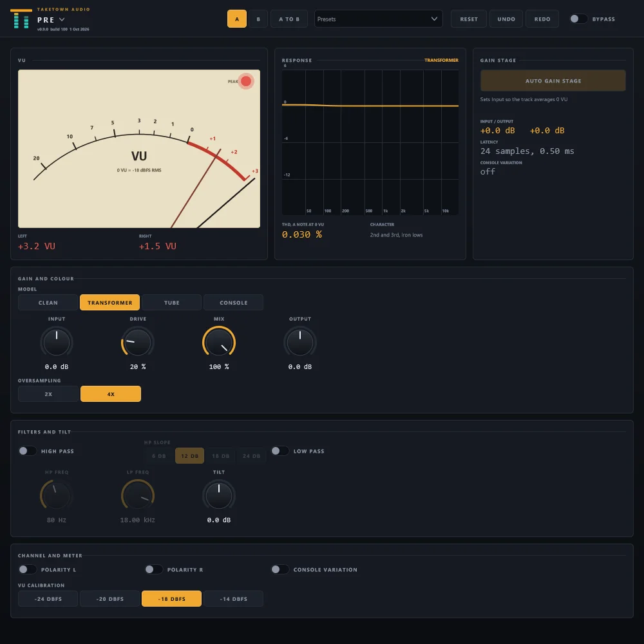The width and height of the screenshot is (644, 644).
Task: Set VU calibration to -20 DBFS
Action: pyautogui.click(x=109, y=599)
